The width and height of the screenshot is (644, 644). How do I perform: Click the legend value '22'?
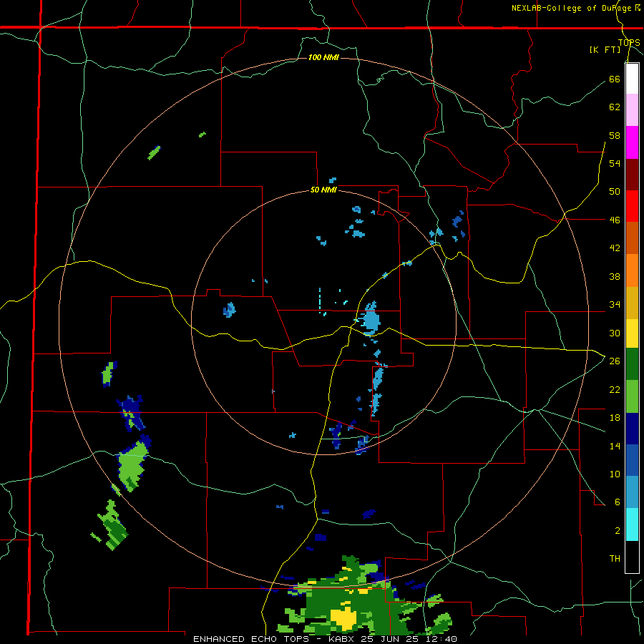pyautogui.click(x=615, y=389)
